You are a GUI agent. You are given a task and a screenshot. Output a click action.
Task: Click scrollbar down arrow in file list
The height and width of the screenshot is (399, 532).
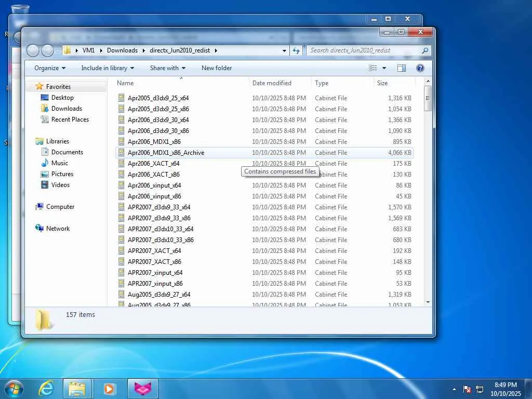[428, 302]
